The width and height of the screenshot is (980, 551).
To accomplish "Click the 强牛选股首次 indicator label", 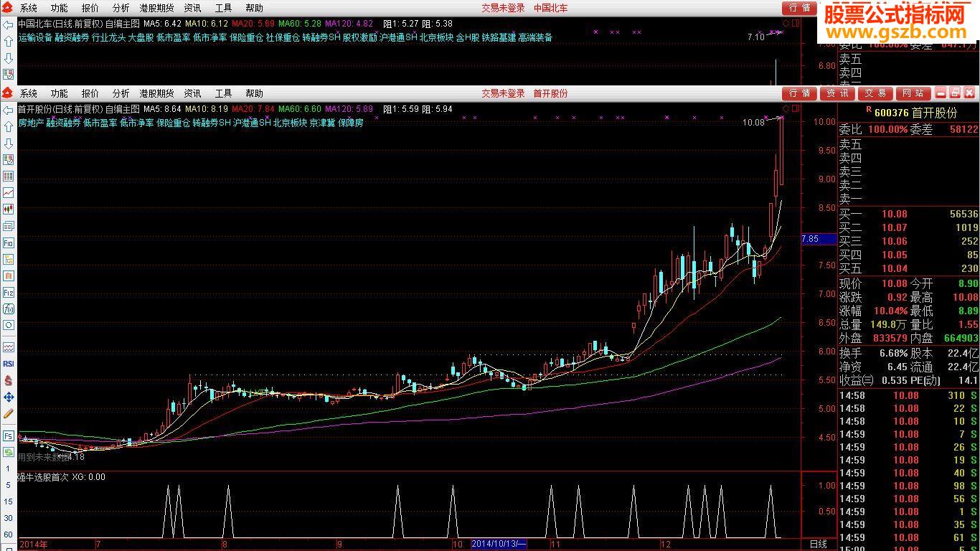I will [43, 476].
